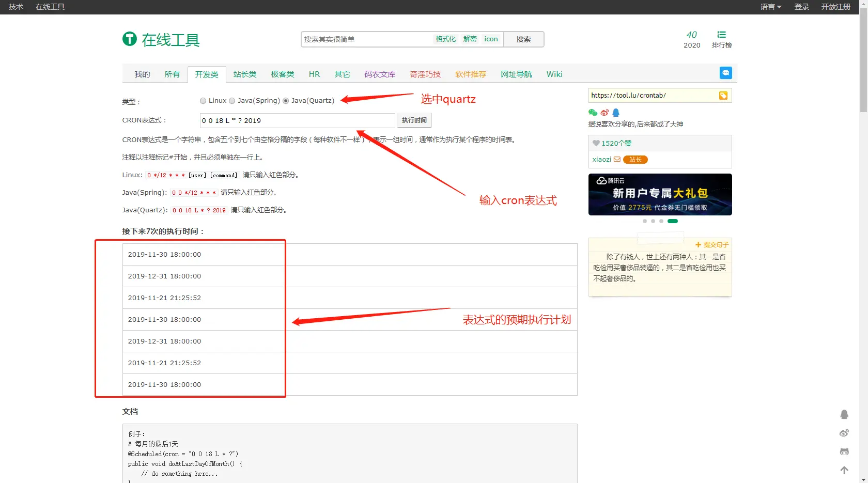Viewport: 868px width, 483px height.
Task: Switch to the 极客类 tab
Action: point(283,74)
